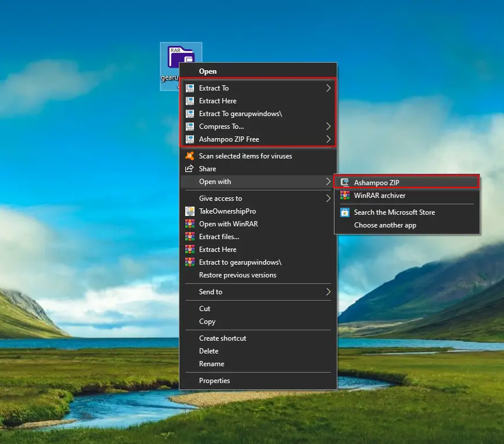
Task: Click the icon beside Ashampoo ZIP Free
Action: [190, 139]
